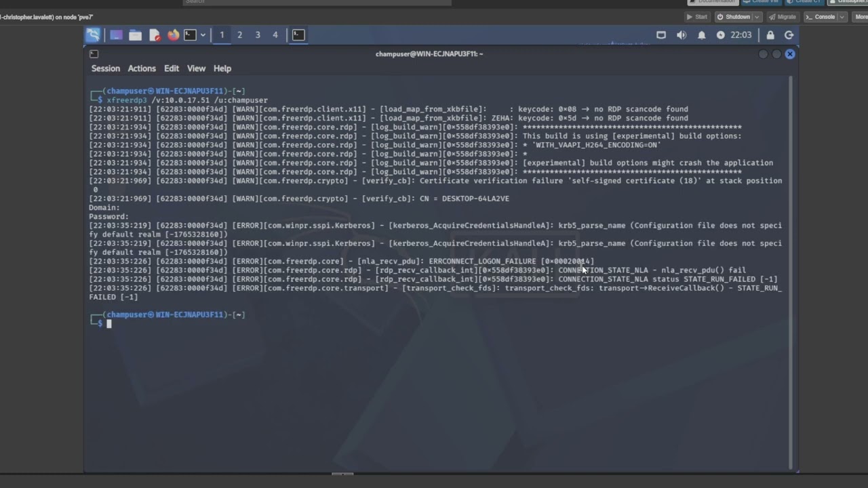Switch to workspace 2
This screenshot has height=488, width=868.
(x=239, y=35)
